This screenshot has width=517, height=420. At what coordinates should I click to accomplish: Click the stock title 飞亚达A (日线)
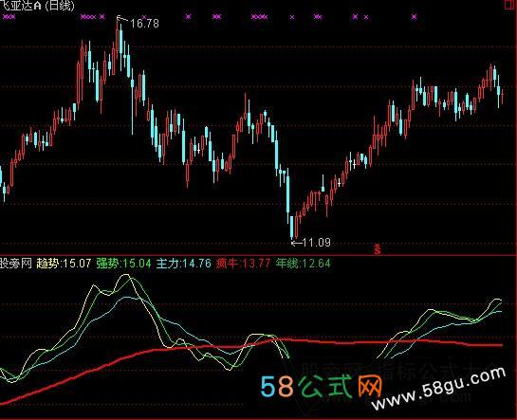pos(37,5)
